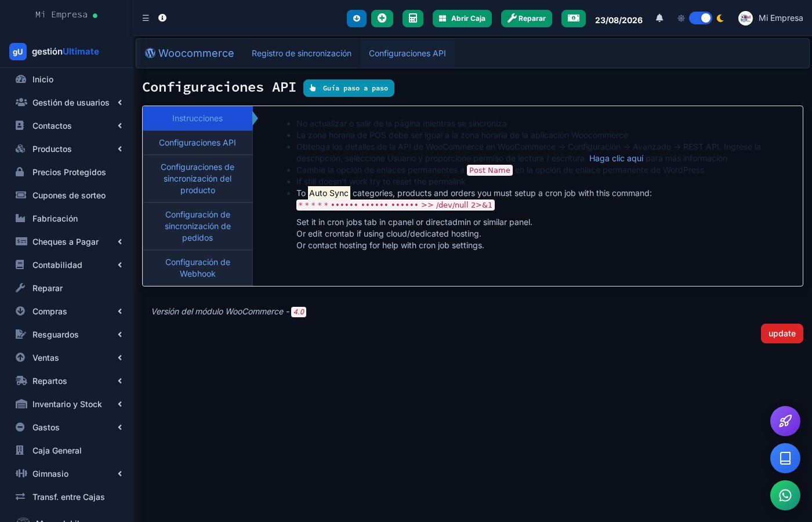The width and height of the screenshot is (812, 522).
Task: Expand the Ventas submenu
Action: pos(67,358)
